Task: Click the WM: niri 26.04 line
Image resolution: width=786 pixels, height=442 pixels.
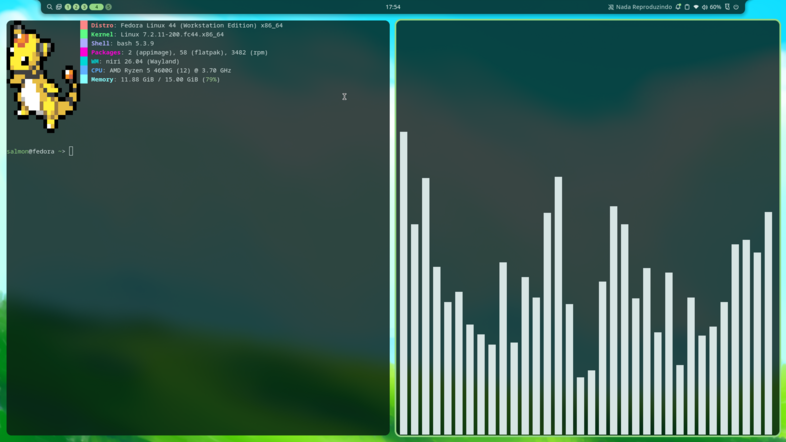Action: tap(135, 61)
